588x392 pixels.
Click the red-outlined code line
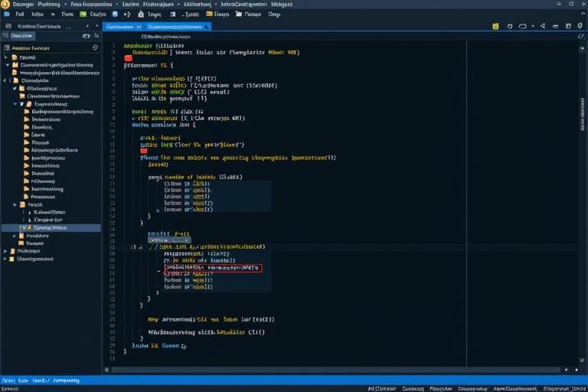(x=212, y=268)
